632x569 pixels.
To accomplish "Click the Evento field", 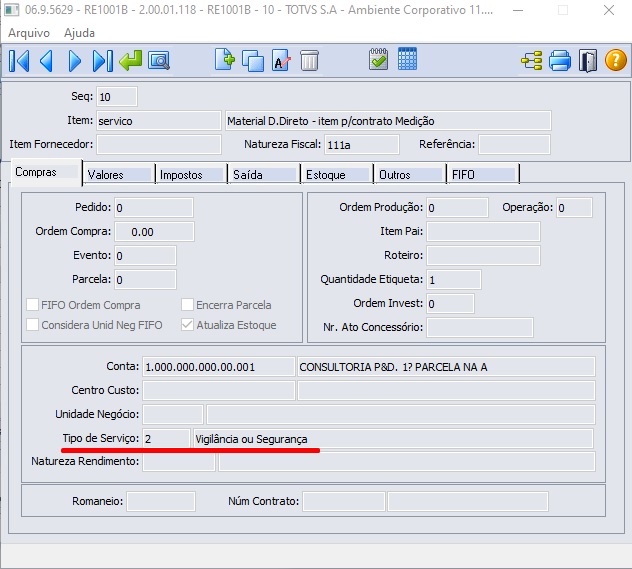I will pos(145,255).
